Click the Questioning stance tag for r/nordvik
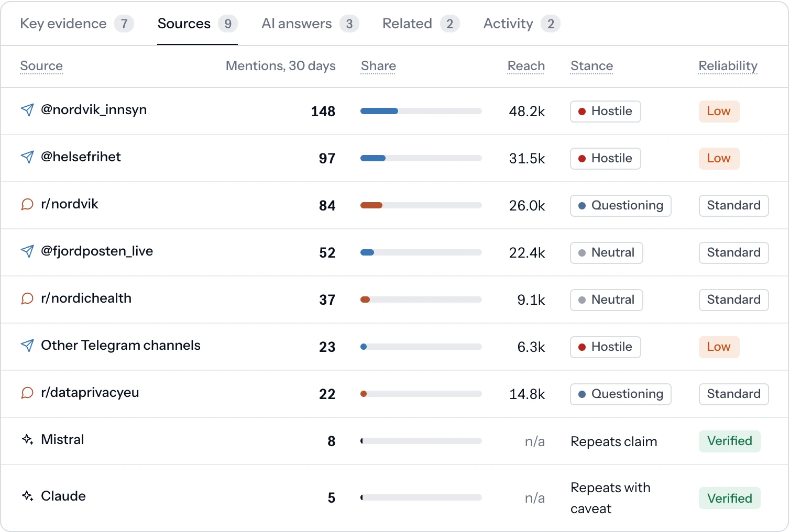790x532 pixels. pos(621,205)
